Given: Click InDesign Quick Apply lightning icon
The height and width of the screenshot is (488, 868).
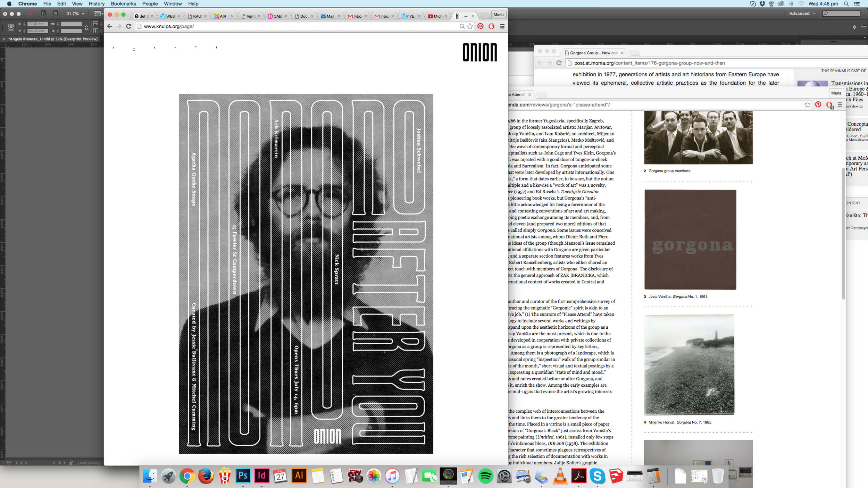Looking at the screenshot, I should [x=854, y=27].
